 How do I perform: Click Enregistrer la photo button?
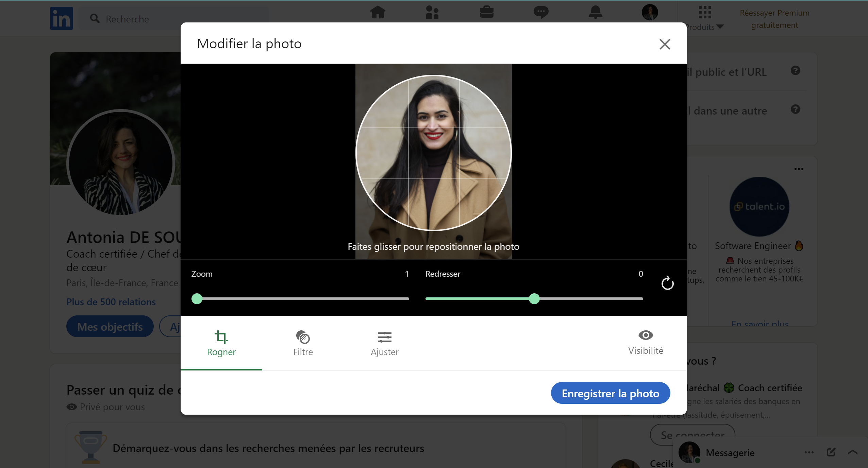[611, 393]
